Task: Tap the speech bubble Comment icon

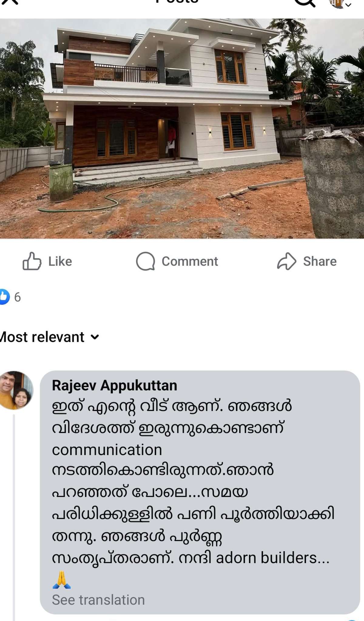Action: click(x=145, y=261)
